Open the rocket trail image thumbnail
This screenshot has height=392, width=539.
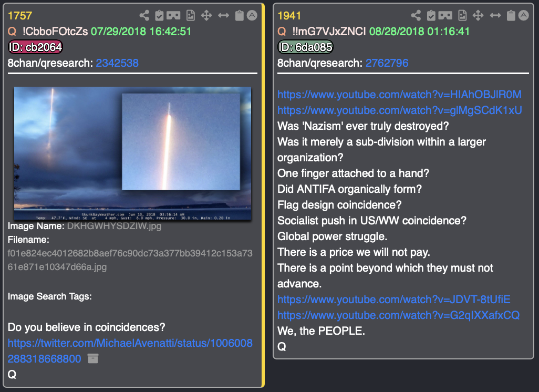tap(133, 153)
